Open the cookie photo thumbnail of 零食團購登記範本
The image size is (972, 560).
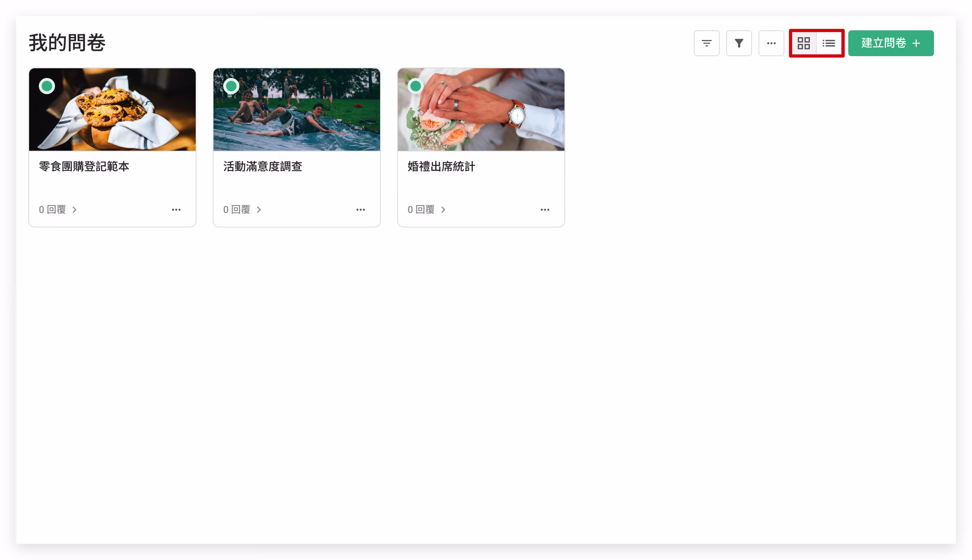tap(112, 109)
